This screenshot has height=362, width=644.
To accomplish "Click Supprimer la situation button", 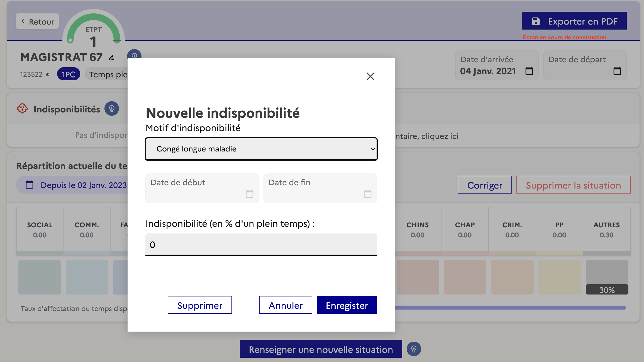I will (573, 185).
